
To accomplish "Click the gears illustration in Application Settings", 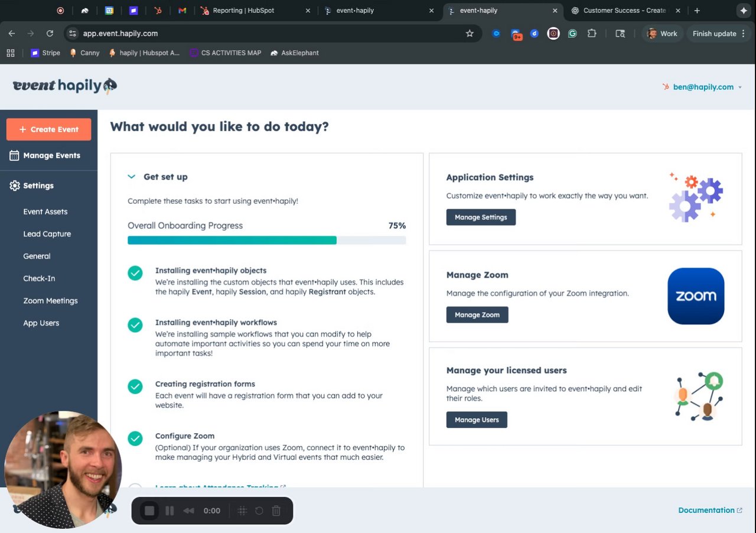I will pyautogui.click(x=696, y=197).
